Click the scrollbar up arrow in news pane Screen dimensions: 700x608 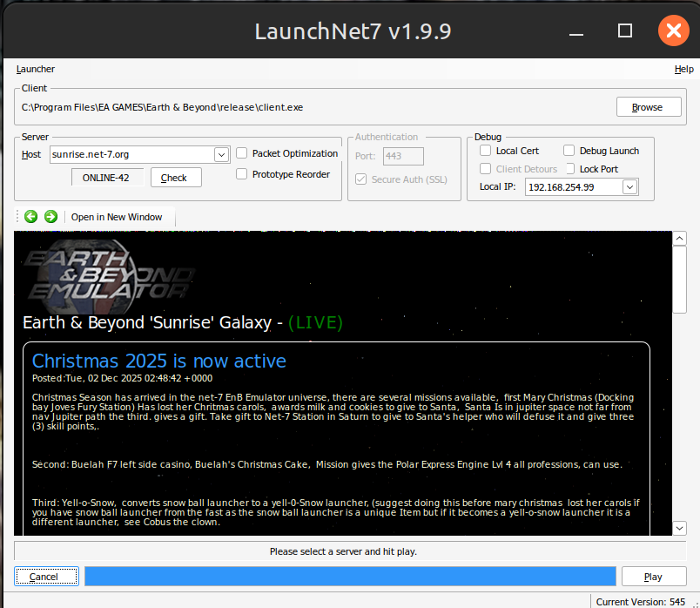point(679,239)
